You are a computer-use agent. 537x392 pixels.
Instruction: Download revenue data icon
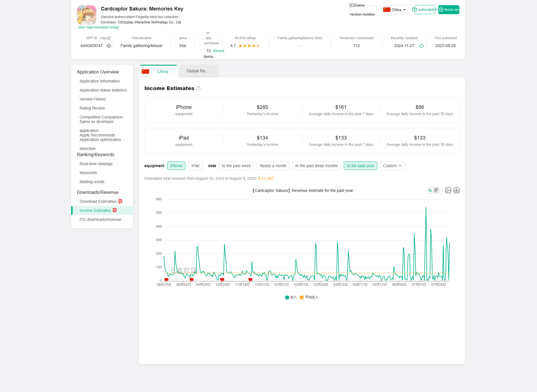coord(457,190)
